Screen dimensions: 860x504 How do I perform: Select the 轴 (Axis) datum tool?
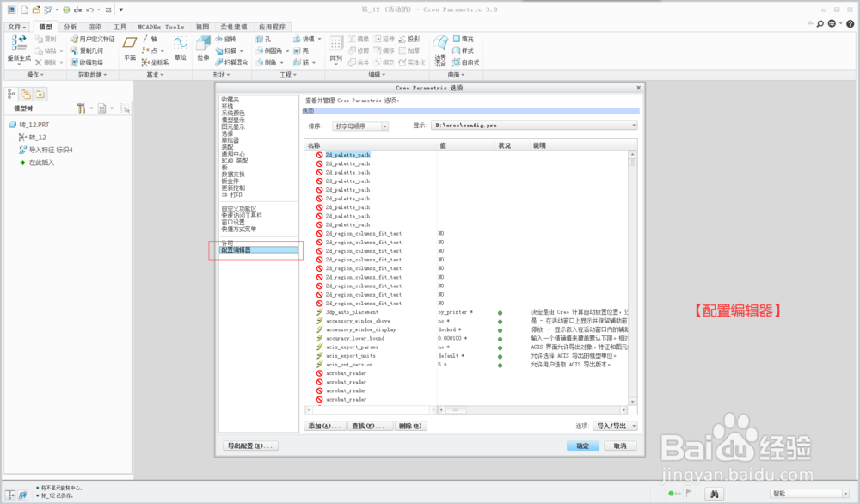coord(150,39)
